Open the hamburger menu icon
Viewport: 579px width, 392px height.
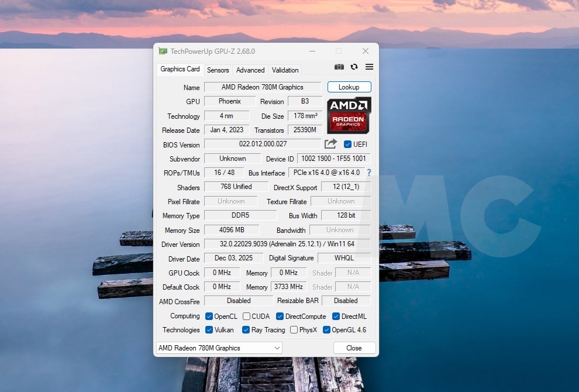pyautogui.click(x=369, y=67)
